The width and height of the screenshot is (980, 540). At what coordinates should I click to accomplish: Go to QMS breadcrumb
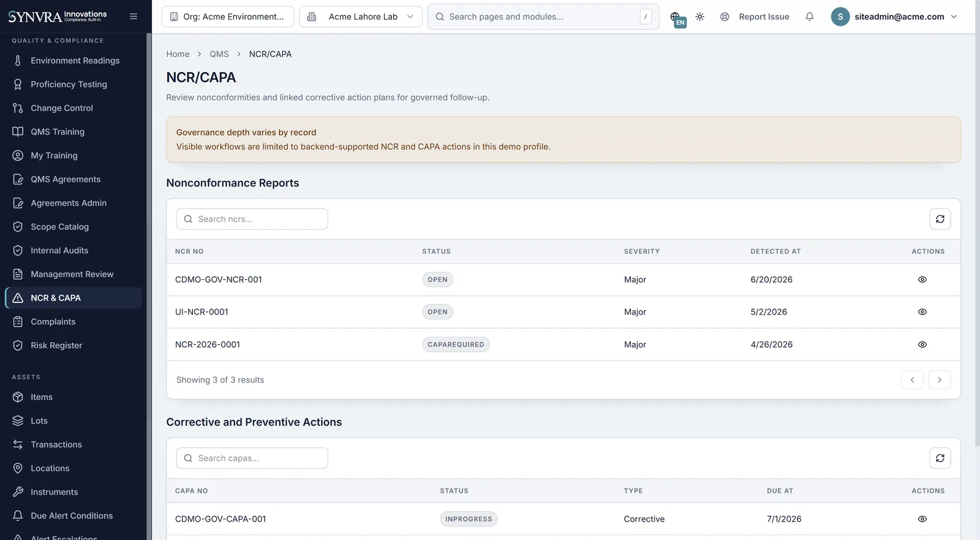click(x=219, y=54)
